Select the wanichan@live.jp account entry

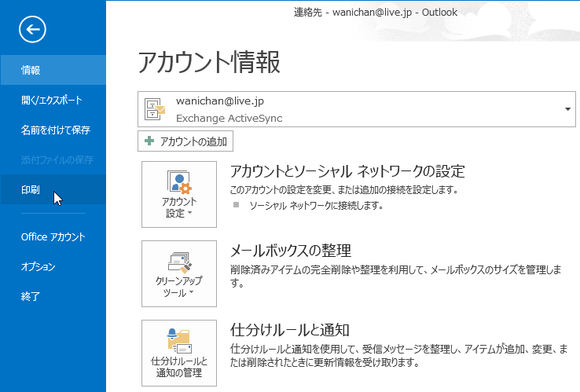tap(357, 109)
